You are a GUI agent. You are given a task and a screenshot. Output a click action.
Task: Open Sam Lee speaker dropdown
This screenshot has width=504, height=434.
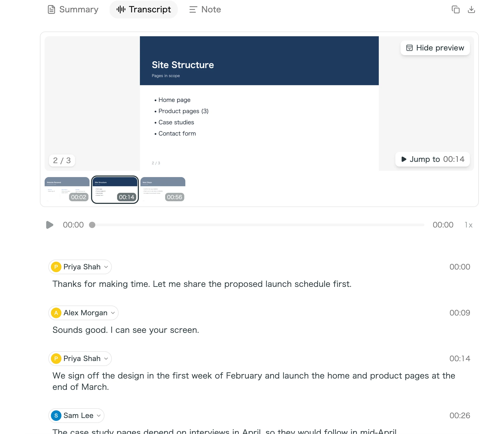(76, 416)
